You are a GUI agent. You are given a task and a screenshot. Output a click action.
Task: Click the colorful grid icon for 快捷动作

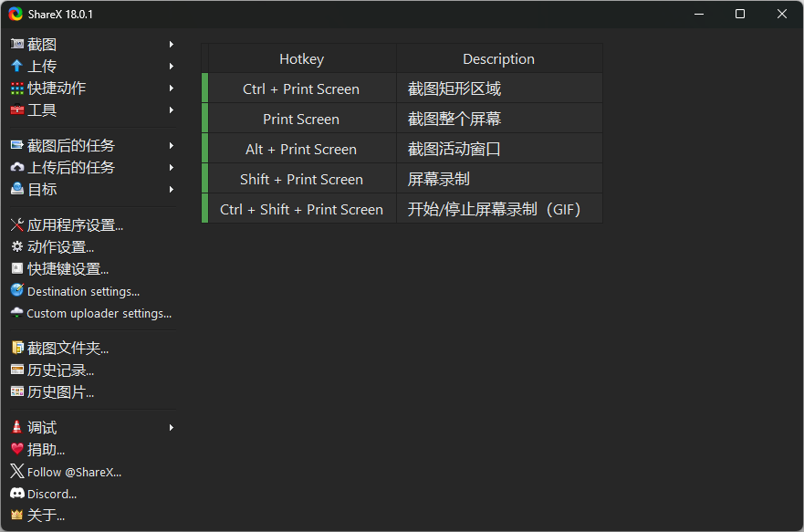pyautogui.click(x=16, y=89)
